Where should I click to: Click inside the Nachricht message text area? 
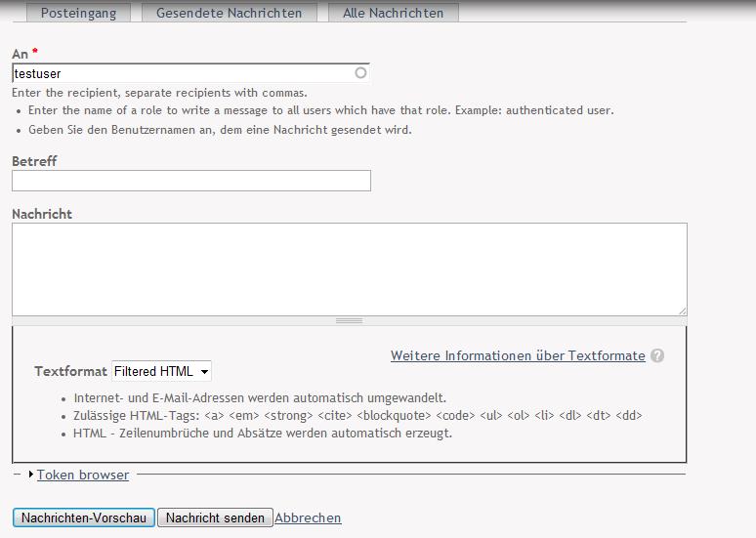click(349, 269)
